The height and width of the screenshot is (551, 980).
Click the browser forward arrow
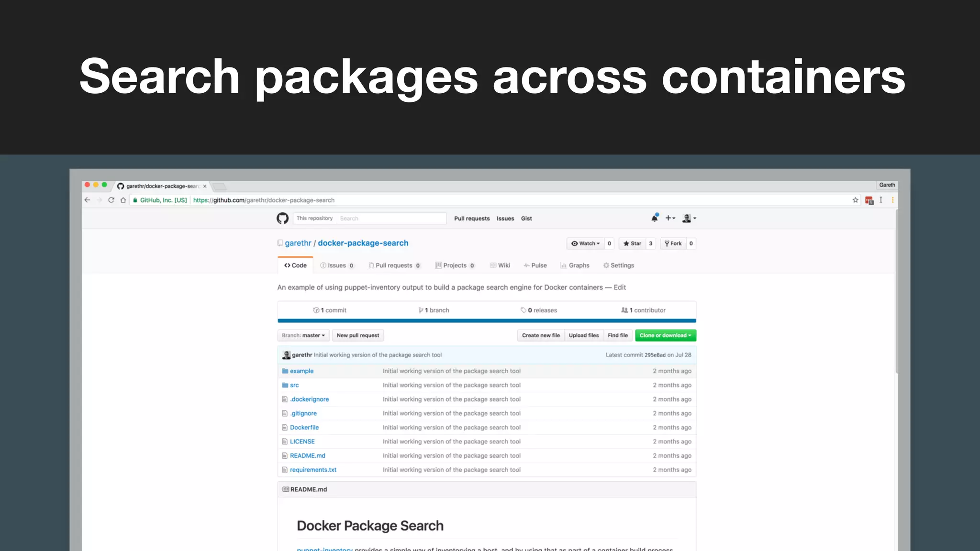coord(99,200)
